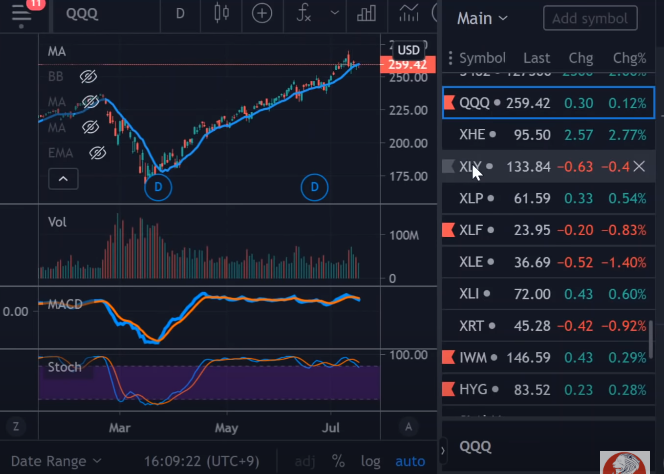Select the top MA indicator legend label
Viewport: 664px width, 474px height.
pos(57,52)
